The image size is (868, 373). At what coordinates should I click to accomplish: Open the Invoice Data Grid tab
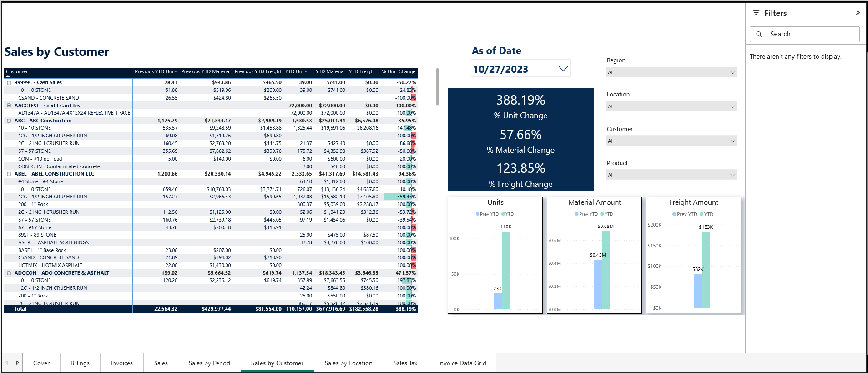click(x=462, y=363)
